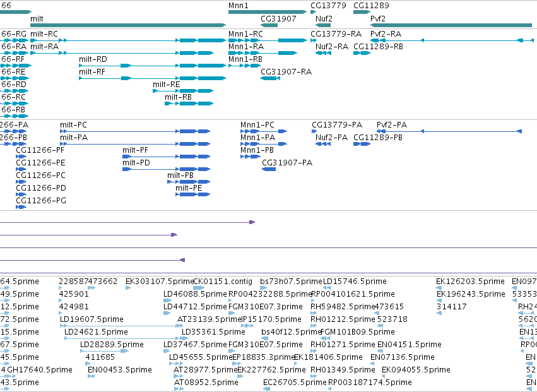Select transcript Mnn1-RC
Image resolution: width=537 pixels, height=392 pixels.
tap(246, 34)
